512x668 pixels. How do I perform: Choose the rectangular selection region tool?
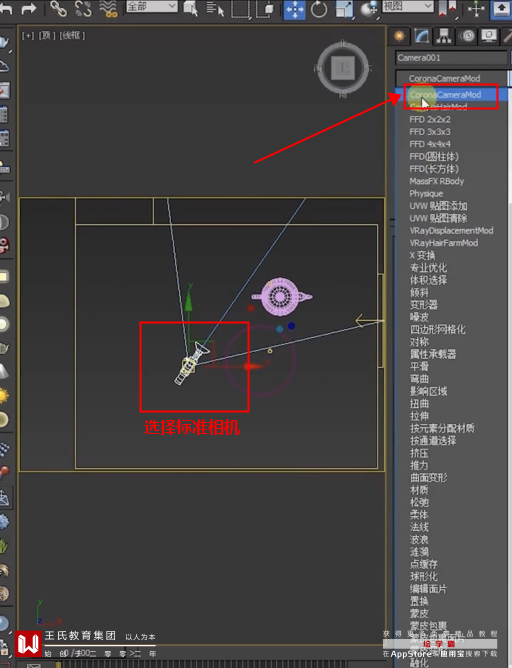[x=240, y=9]
